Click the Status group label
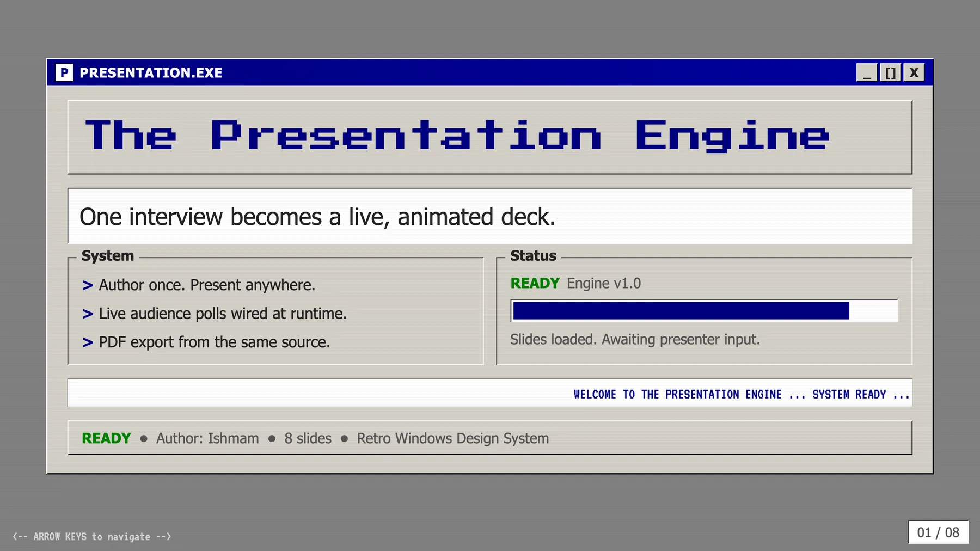Viewport: 980px width, 551px height. pos(533,256)
